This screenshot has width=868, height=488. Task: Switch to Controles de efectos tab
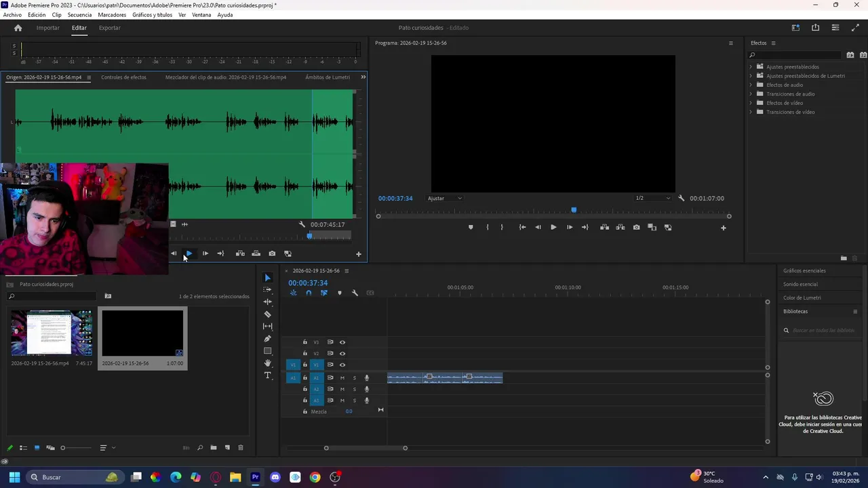pos(123,77)
